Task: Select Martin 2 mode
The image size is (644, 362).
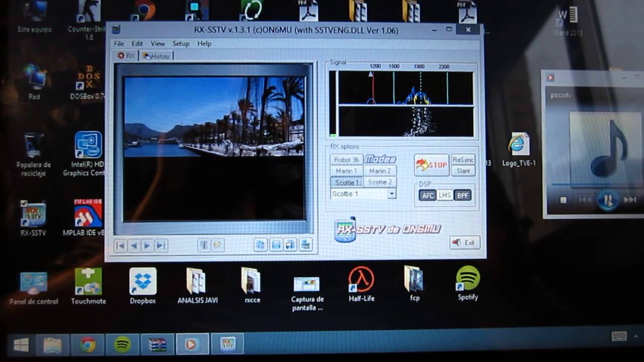Action: (380, 171)
